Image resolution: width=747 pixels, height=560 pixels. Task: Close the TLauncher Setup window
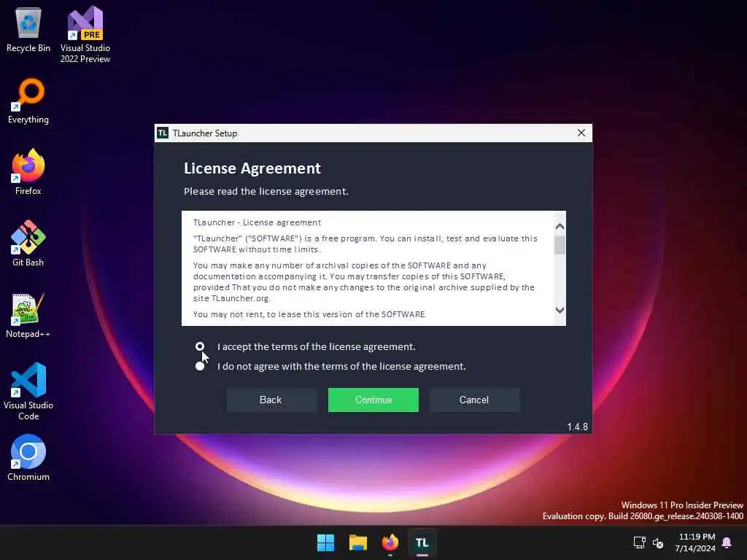[581, 133]
